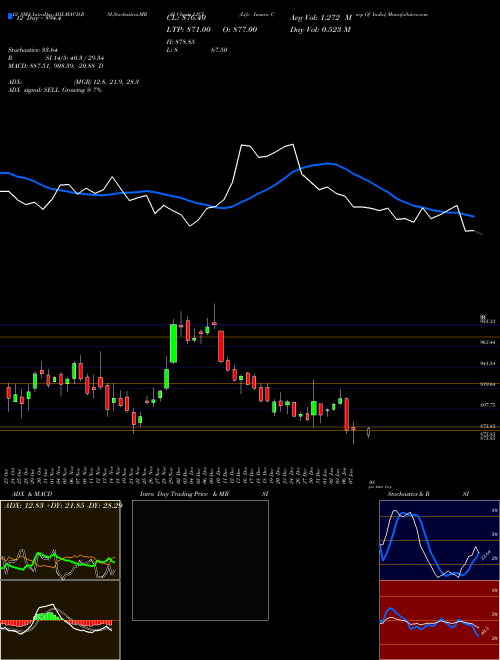Click the tall green candle near 29 Nov
The height and width of the screenshot is (660, 500).
pos(173,343)
